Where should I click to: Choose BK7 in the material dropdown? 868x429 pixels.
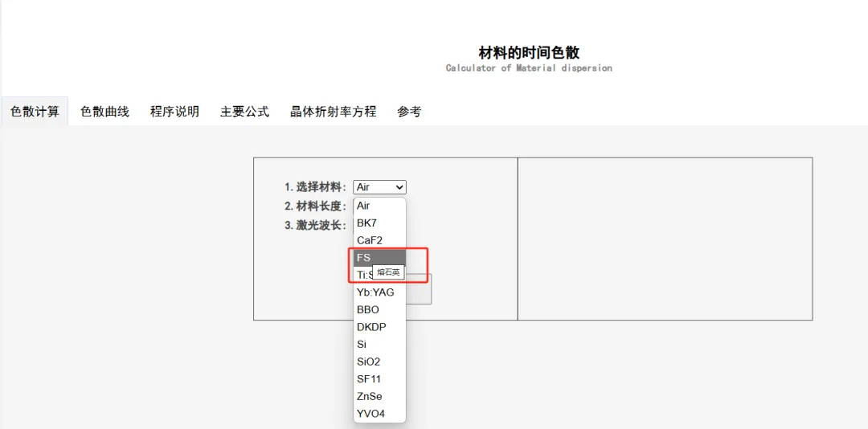point(379,223)
